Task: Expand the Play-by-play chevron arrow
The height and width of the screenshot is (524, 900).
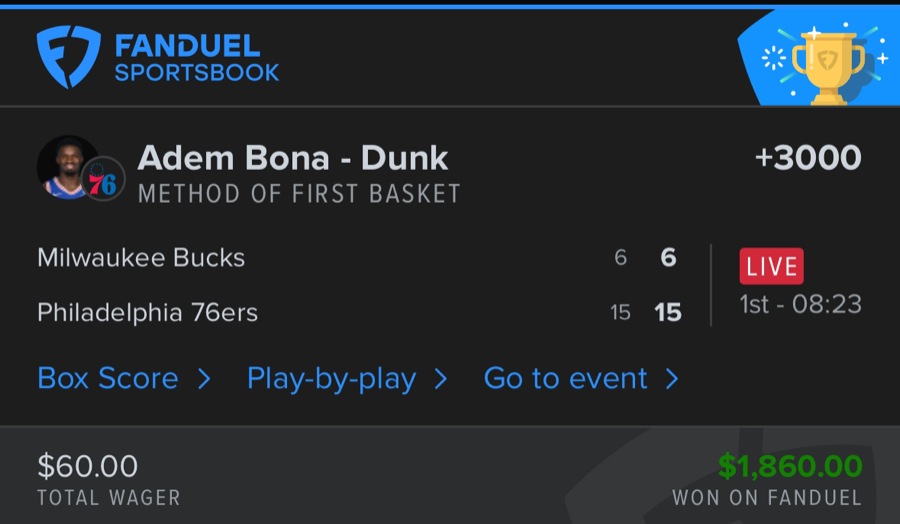Action: point(441,379)
